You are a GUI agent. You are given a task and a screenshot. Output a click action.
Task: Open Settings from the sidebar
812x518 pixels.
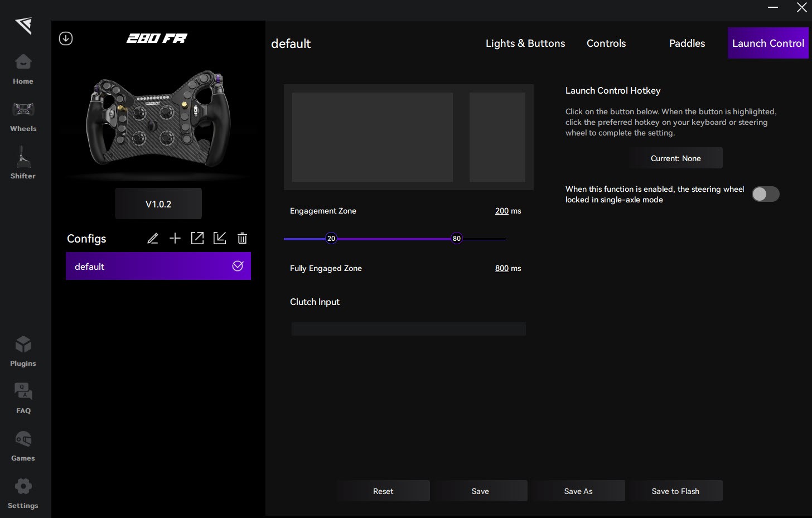23,493
